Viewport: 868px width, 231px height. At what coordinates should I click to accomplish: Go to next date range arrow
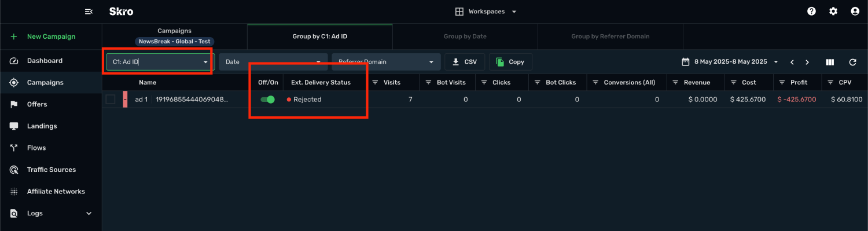pyautogui.click(x=807, y=62)
